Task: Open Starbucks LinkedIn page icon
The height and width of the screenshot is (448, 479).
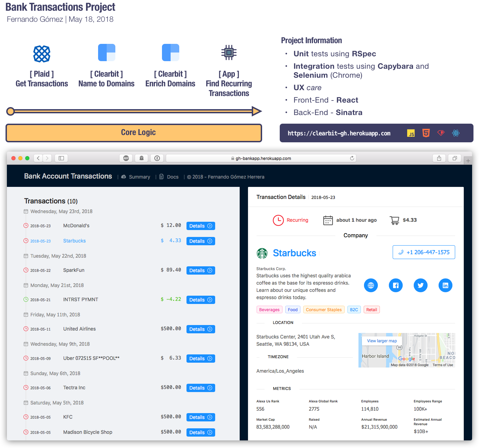Action: pyautogui.click(x=445, y=285)
